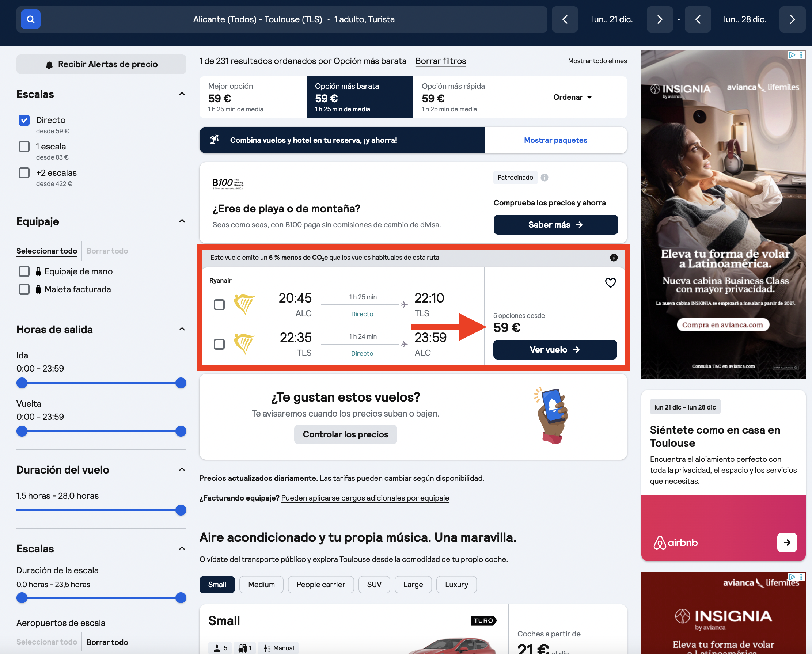Open the Ordenar dropdown
The height and width of the screenshot is (654, 812).
[x=573, y=97]
